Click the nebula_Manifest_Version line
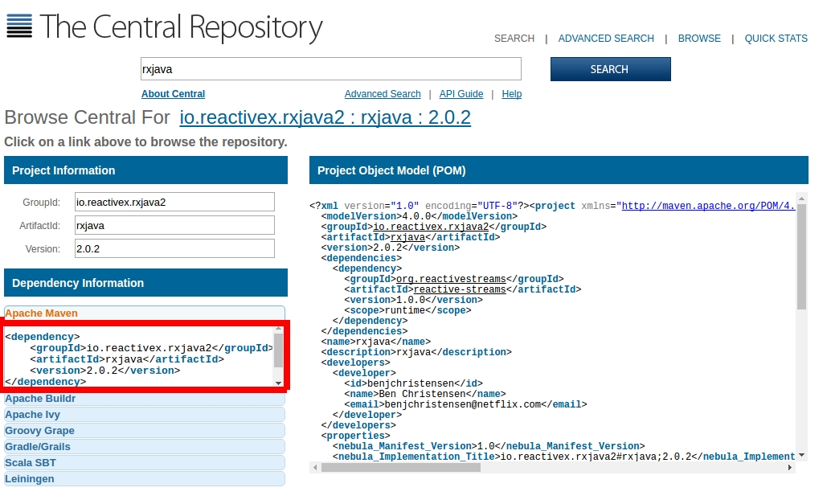The image size is (827, 504). coord(489,446)
